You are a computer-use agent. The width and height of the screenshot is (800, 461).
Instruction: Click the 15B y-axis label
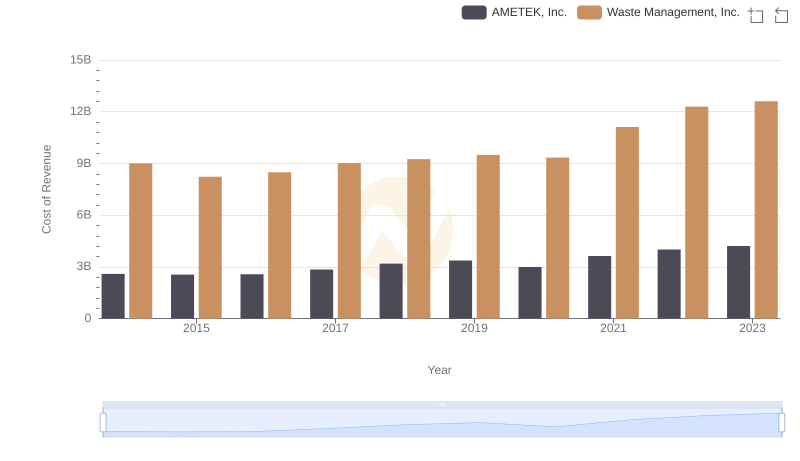coord(81,60)
